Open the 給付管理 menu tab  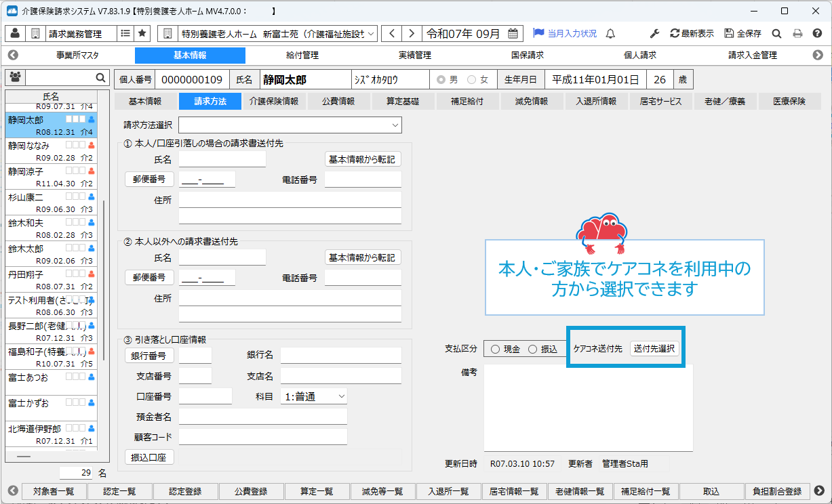point(302,56)
